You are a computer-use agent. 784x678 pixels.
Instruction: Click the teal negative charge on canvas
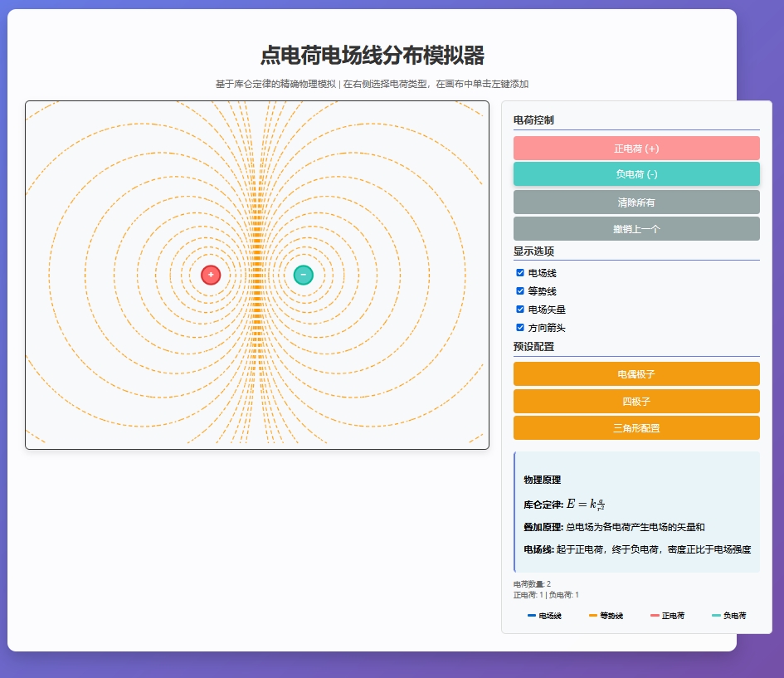(x=303, y=275)
